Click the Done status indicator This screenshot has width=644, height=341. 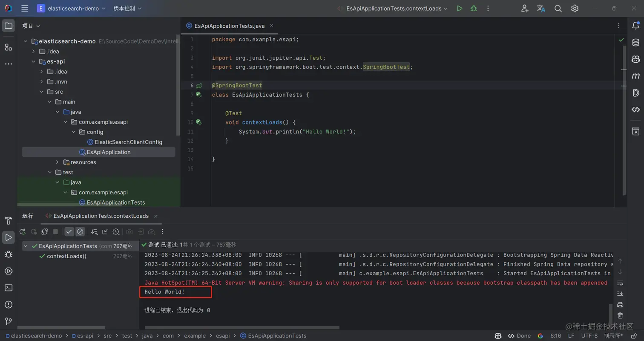[x=519, y=336]
